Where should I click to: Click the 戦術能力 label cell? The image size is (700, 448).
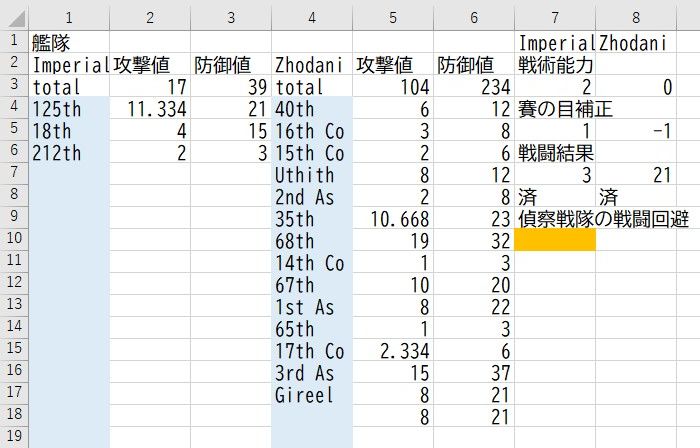click(555, 64)
